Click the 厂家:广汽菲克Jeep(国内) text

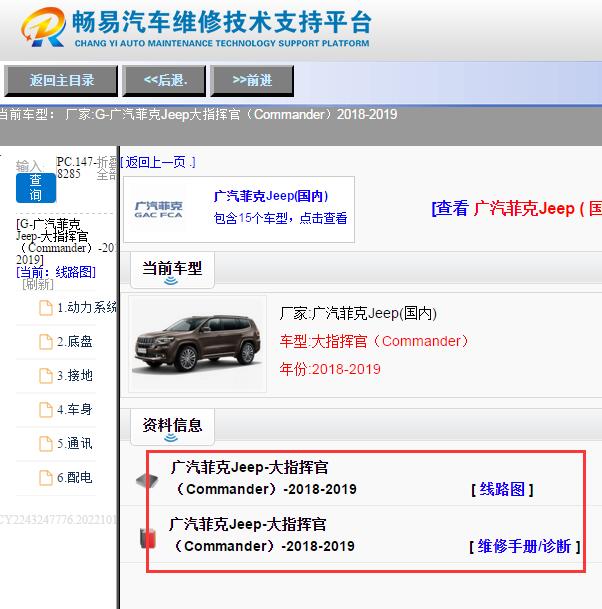[x=358, y=313]
